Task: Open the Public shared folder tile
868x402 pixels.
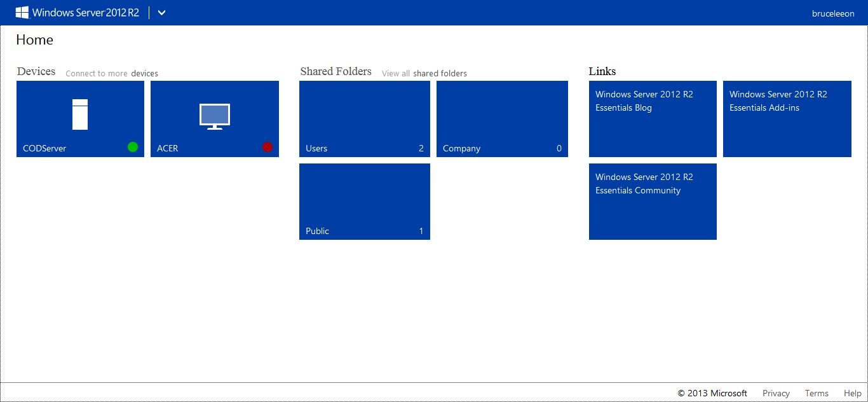Action: click(365, 202)
